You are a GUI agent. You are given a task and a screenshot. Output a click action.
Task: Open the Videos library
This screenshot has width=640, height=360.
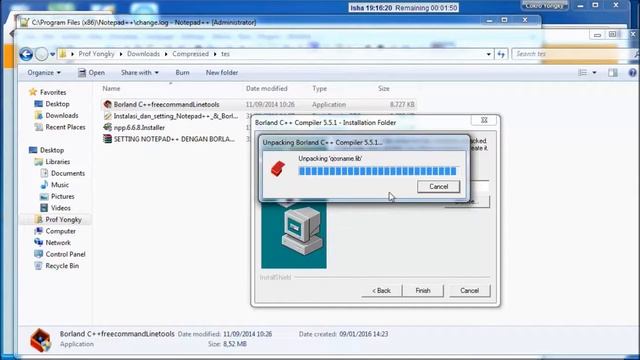click(x=61, y=208)
